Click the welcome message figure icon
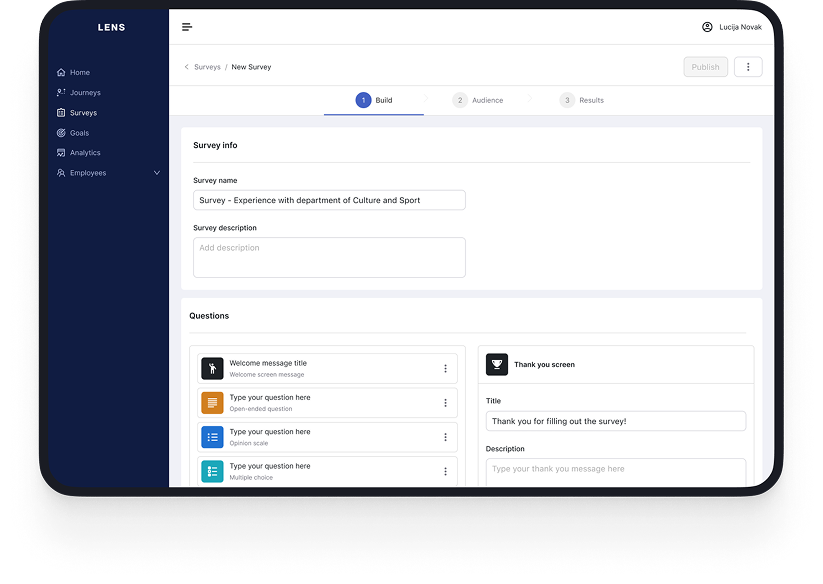 pyautogui.click(x=212, y=368)
